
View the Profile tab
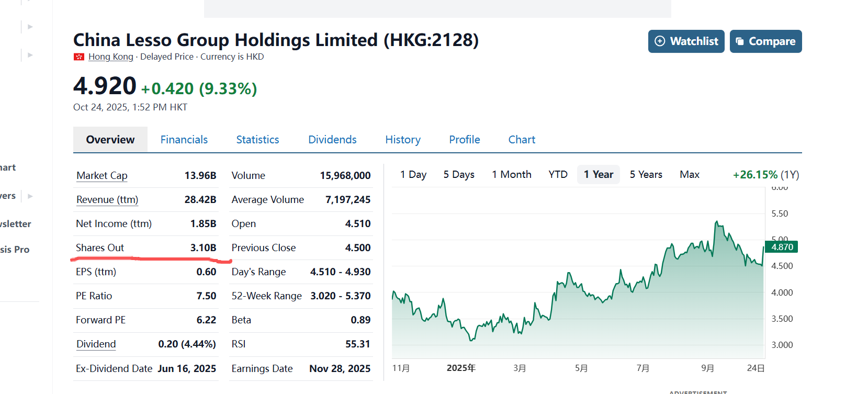pos(464,140)
